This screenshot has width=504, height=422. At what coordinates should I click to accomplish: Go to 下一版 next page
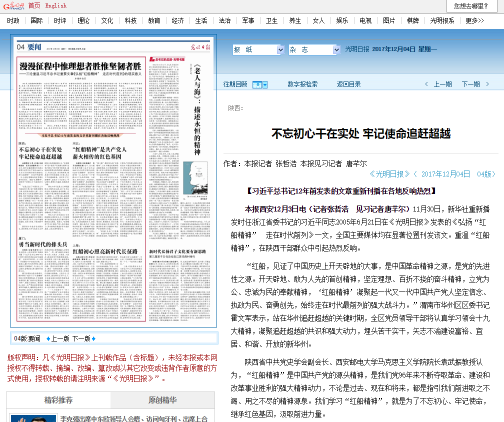[x=81, y=338]
